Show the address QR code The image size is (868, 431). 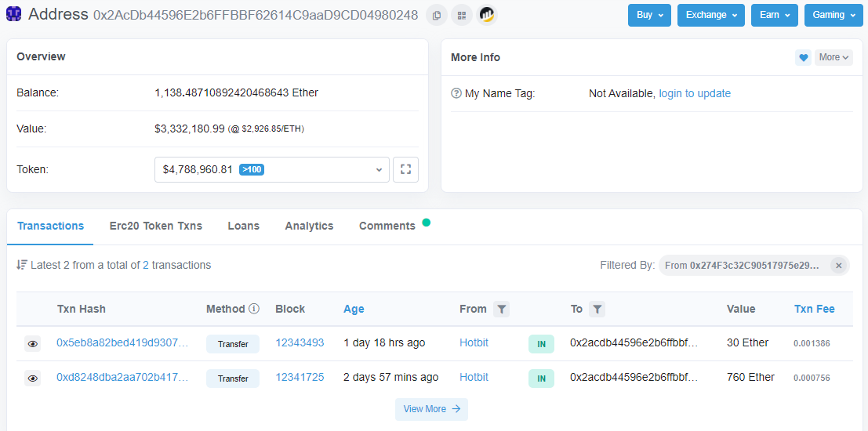(x=461, y=15)
